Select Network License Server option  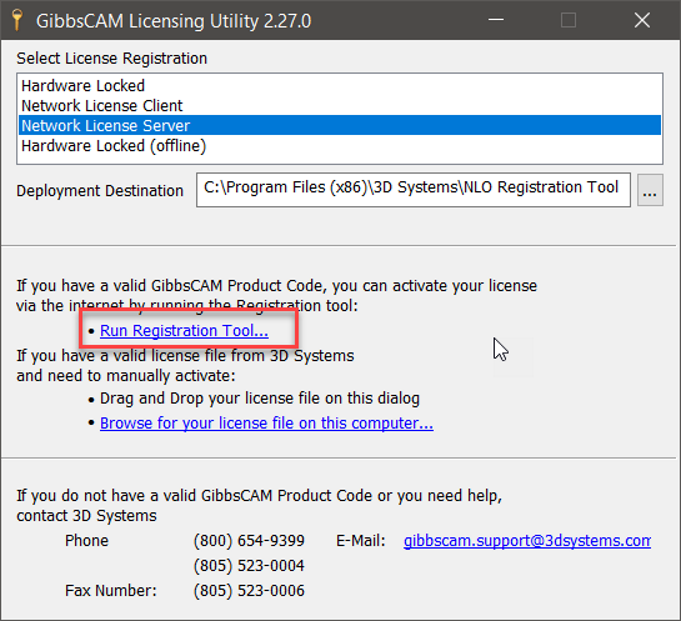click(x=340, y=126)
